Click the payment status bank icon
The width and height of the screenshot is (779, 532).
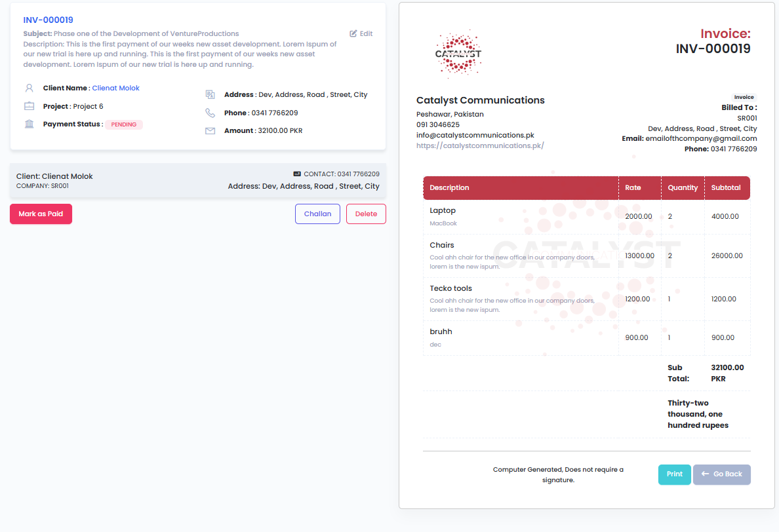pyautogui.click(x=30, y=124)
